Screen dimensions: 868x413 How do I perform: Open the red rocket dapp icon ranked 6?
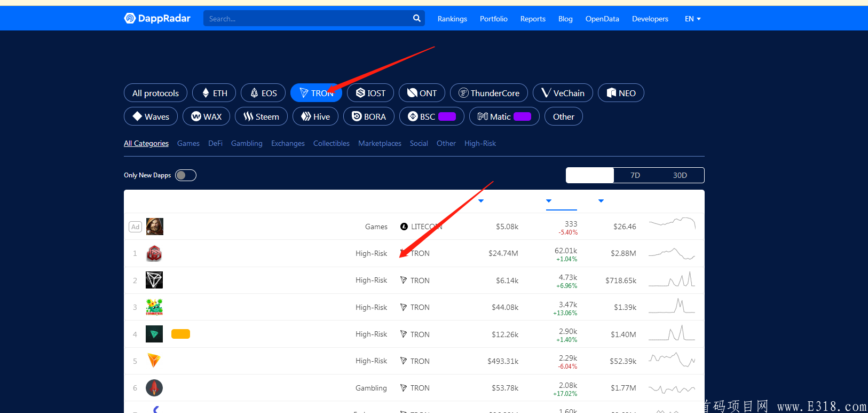point(154,388)
